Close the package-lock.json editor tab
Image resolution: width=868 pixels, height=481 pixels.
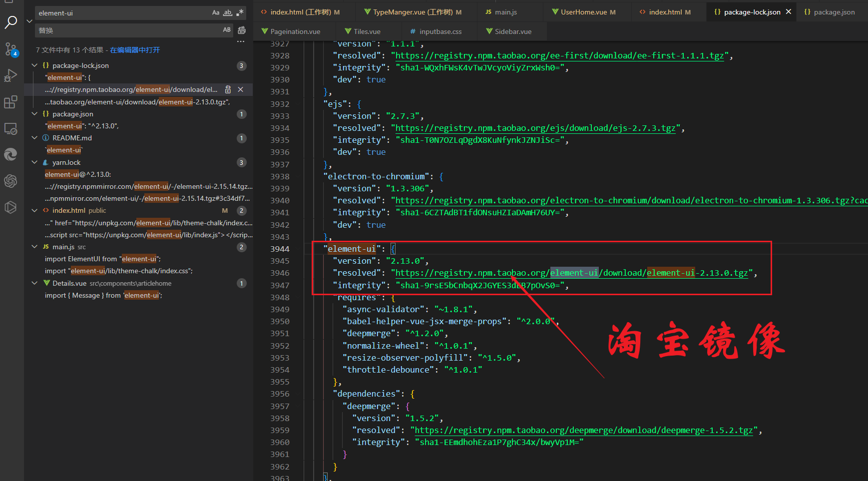[789, 12]
